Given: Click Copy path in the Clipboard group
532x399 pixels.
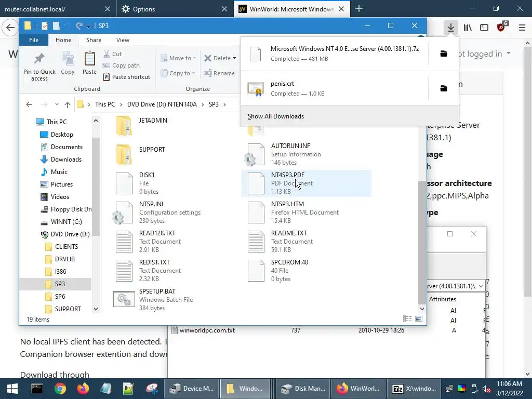Looking at the screenshot, I should coord(121,65).
